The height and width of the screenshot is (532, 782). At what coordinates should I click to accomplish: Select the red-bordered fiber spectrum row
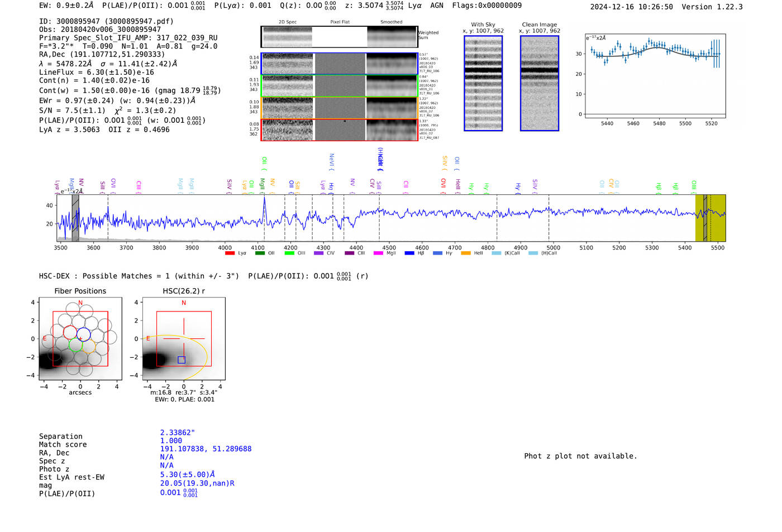(339, 130)
